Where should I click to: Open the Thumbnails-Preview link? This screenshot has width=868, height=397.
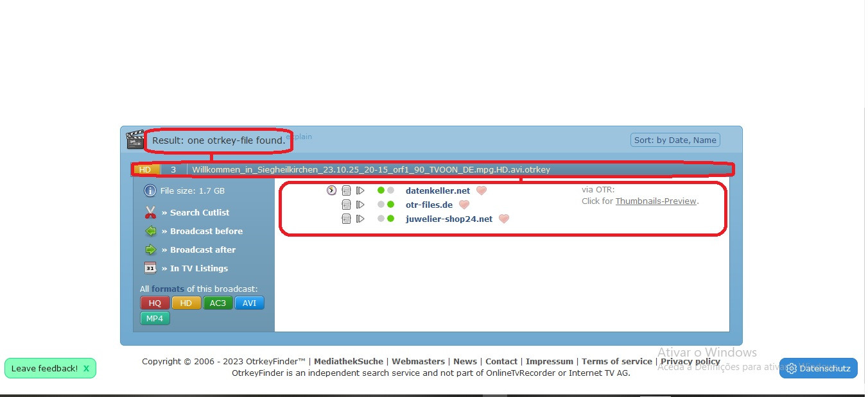click(x=656, y=201)
